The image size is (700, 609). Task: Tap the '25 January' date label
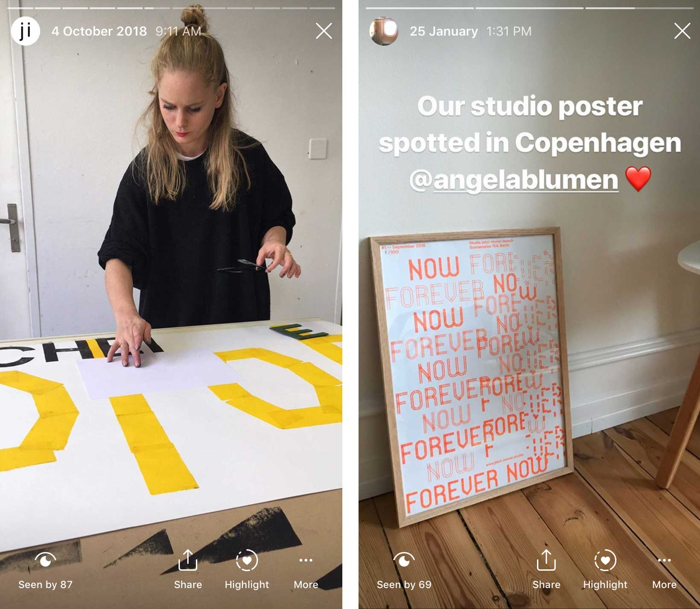(x=444, y=31)
